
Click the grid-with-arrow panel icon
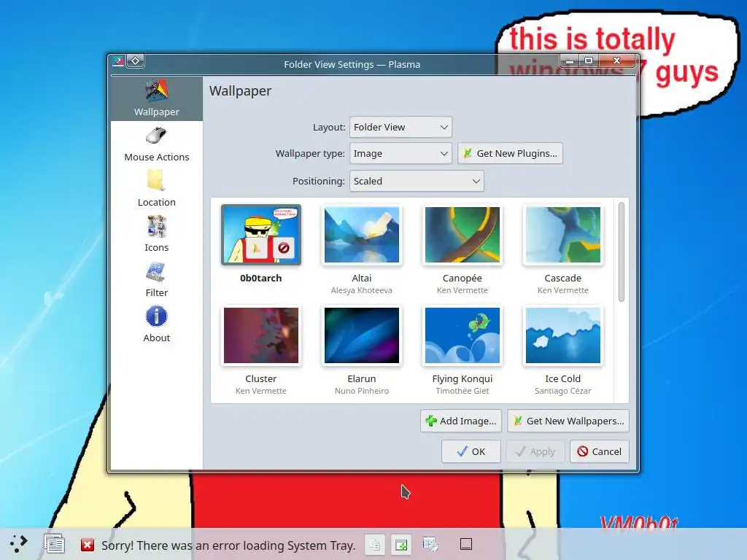(430, 544)
